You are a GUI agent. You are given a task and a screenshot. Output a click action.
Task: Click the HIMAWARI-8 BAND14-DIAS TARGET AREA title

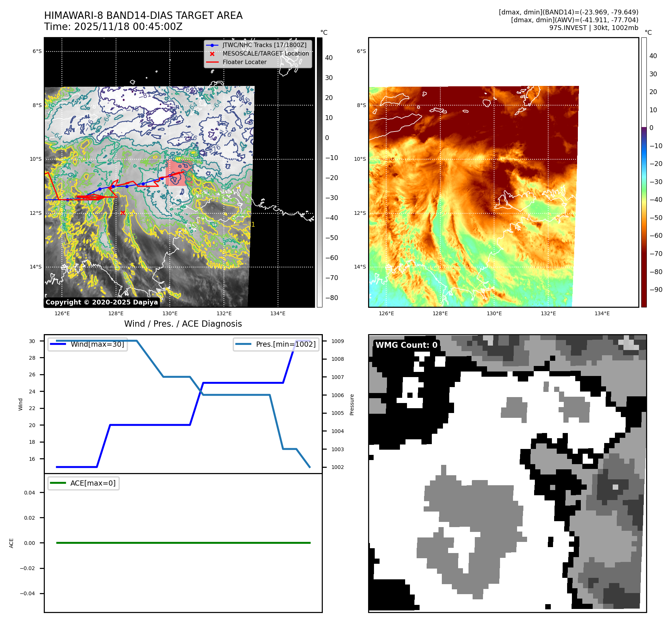pyautogui.click(x=143, y=16)
